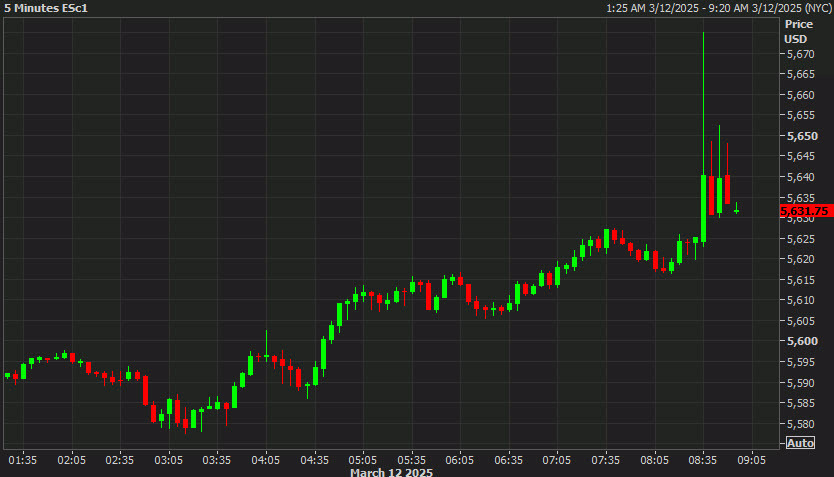Screen dimensions: 834x477
Task: Click the Price USD axis header
Action: coord(798,31)
